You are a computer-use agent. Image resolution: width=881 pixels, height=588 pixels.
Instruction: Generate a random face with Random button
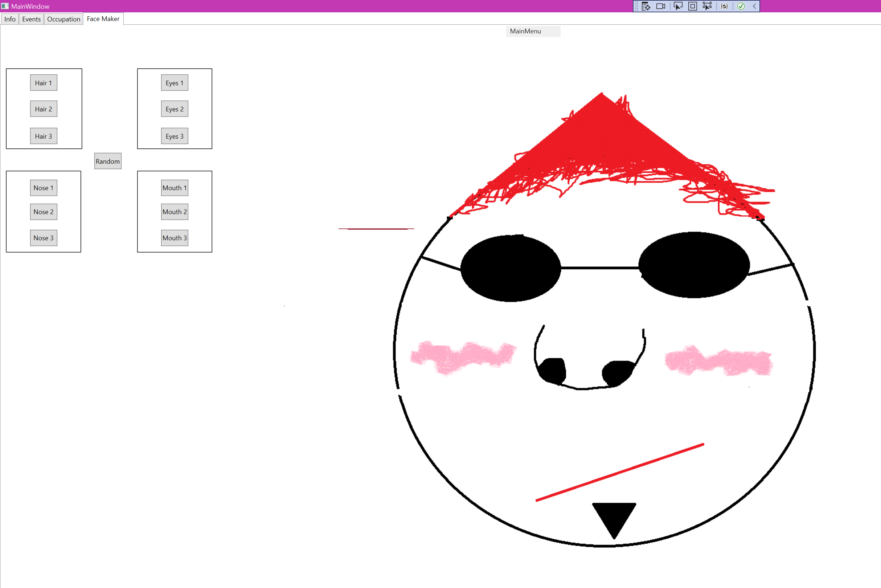coord(108,161)
